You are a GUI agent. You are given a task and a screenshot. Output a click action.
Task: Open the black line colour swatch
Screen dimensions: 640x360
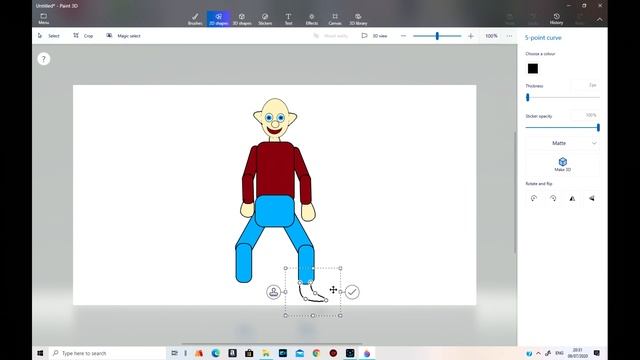point(533,69)
